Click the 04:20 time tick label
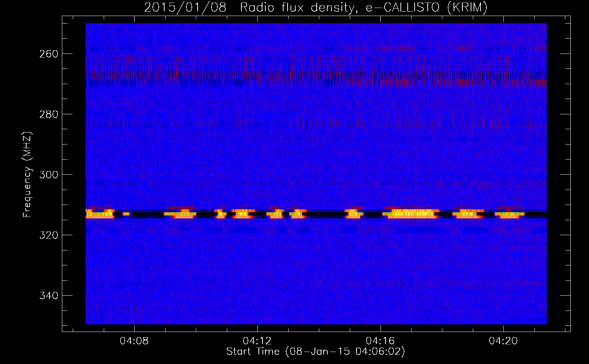The width and height of the screenshot is (589, 364). tap(503, 341)
